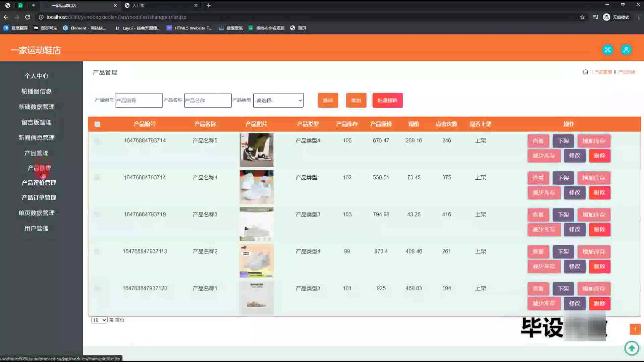Open the rows-per-page dropdown showing 10

(x=99, y=320)
